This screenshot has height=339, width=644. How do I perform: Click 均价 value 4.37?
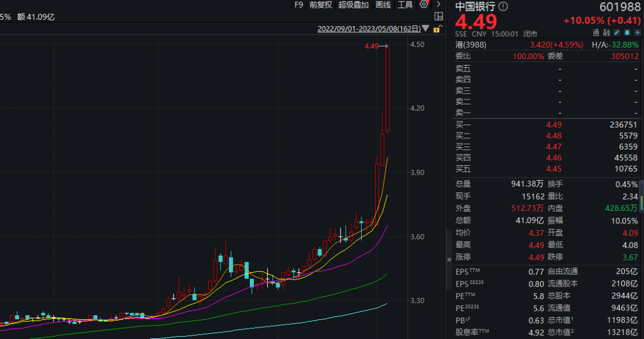tap(536, 233)
